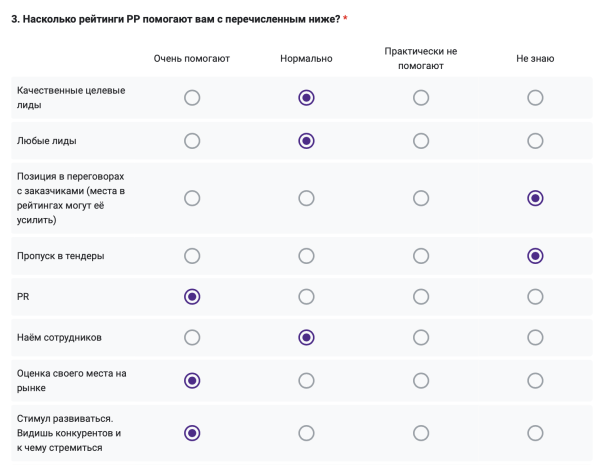The image size is (600, 465).
Task: Click the selected "Не знаю" option for Пропуск в тендеры
Action: [x=535, y=256]
